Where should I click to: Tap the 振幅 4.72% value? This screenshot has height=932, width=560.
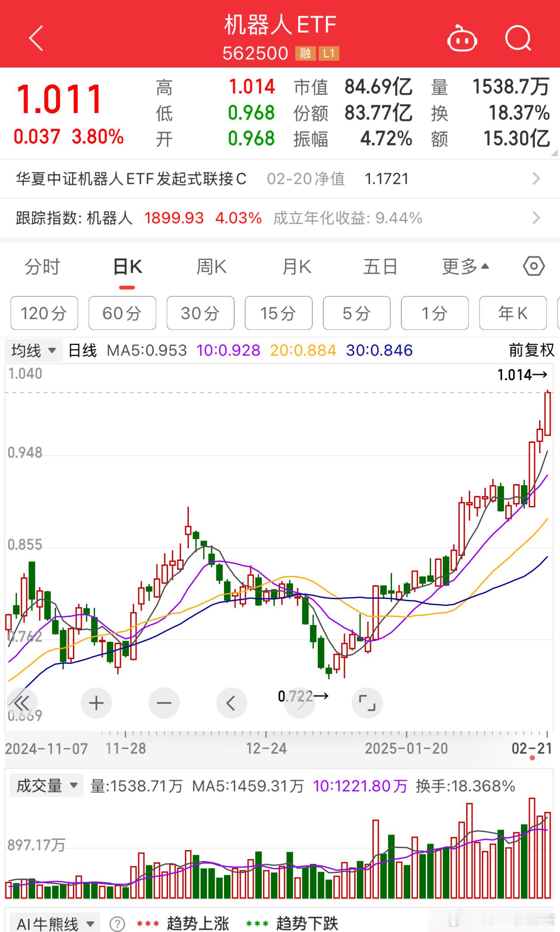click(386, 138)
